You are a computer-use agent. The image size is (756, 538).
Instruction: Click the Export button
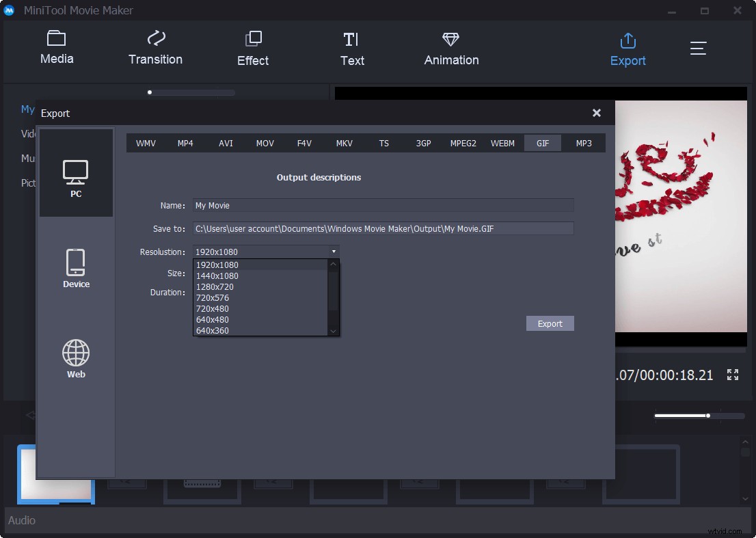[550, 323]
